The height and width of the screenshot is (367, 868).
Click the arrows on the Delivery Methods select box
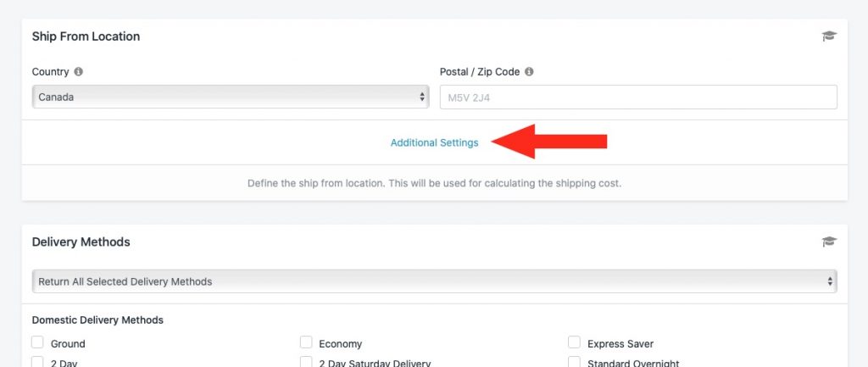pyautogui.click(x=830, y=281)
